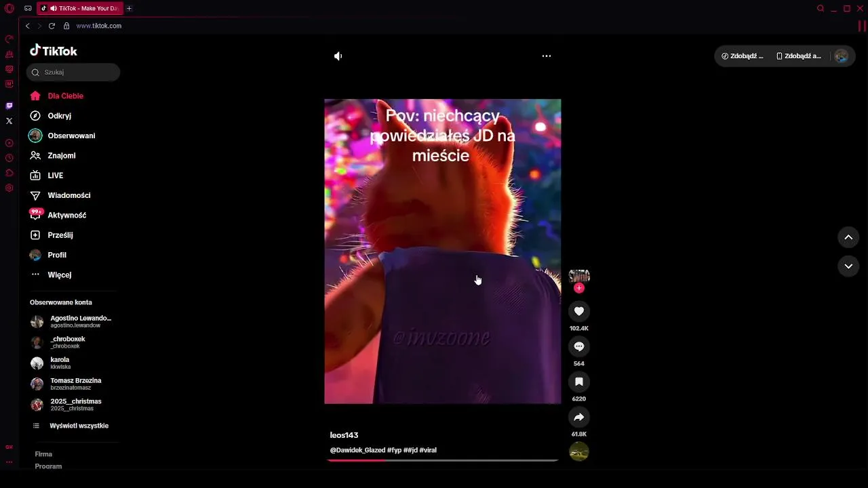Click the video progress bar
The image size is (868, 488).
443,460
